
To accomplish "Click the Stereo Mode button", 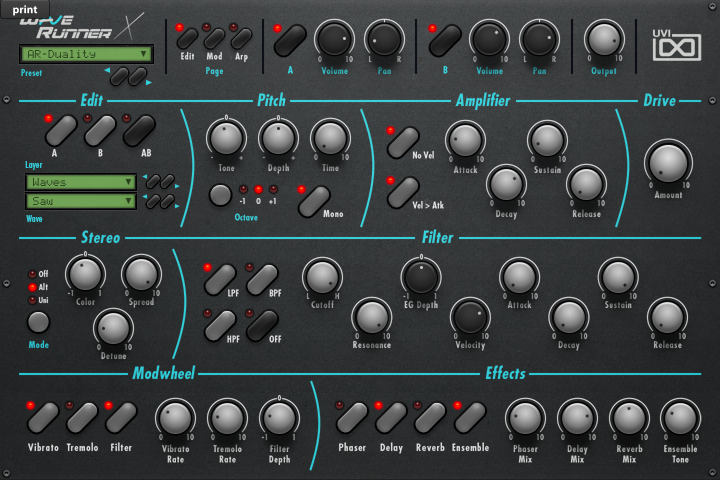I will (39, 322).
